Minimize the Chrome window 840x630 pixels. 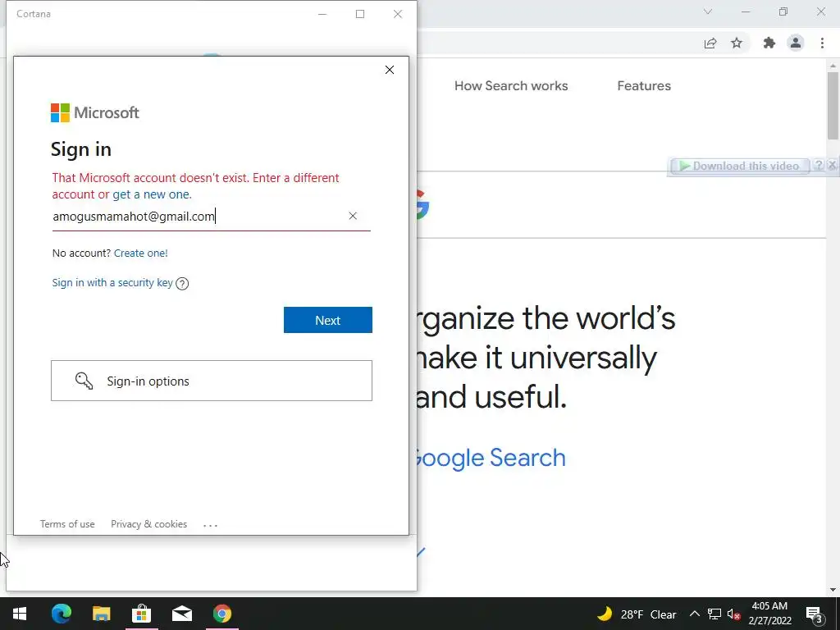coord(746,11)
